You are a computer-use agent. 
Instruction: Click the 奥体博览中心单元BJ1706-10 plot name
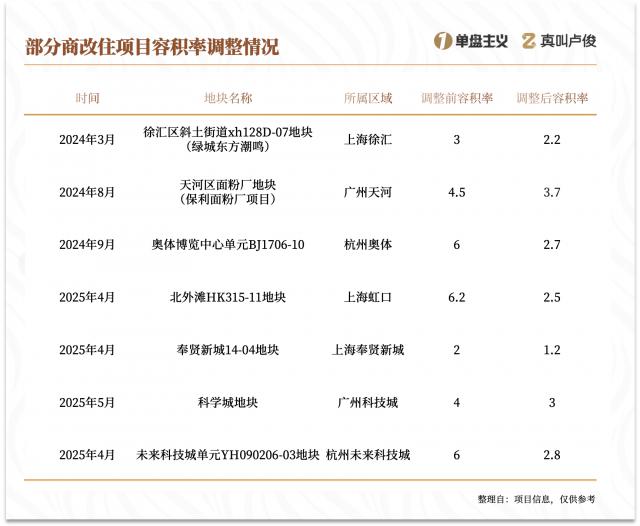point(228,245)
